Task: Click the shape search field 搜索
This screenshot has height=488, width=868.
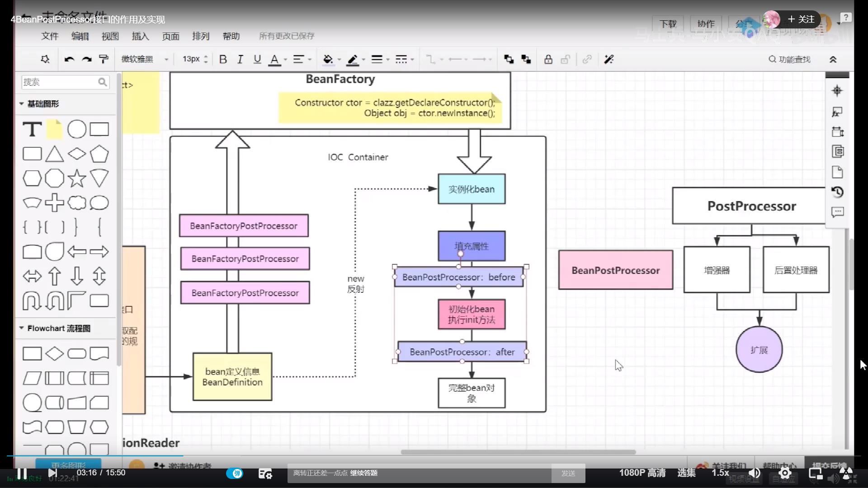Action: 65,82
